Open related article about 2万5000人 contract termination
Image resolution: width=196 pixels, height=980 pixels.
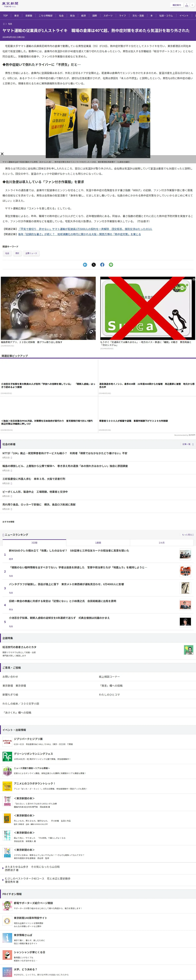pos(85,229)
